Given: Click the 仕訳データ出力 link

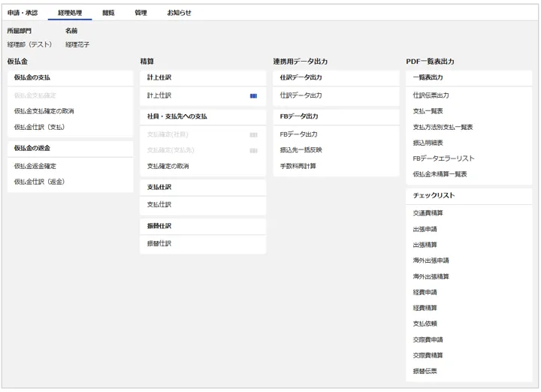Looking at the screenshot, I should coord(301,95).
